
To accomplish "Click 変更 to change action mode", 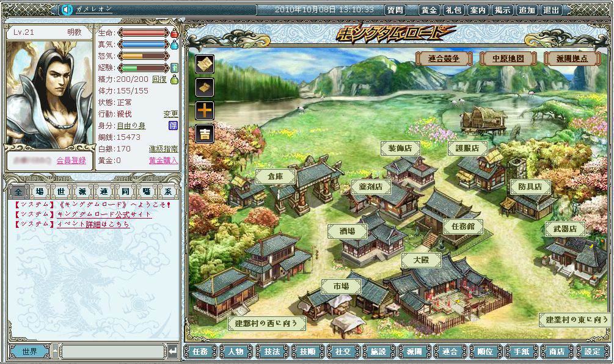I will click(x=170, y=114).
